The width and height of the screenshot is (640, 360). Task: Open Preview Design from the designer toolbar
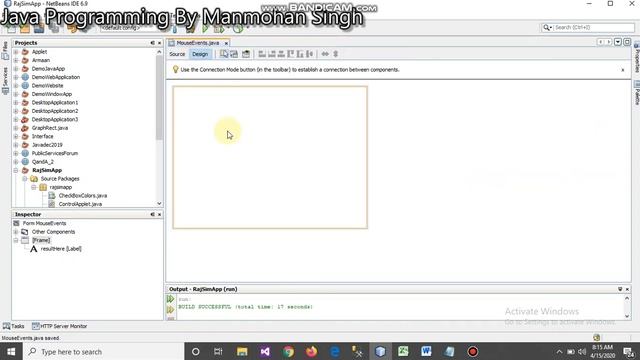point(246,54)
